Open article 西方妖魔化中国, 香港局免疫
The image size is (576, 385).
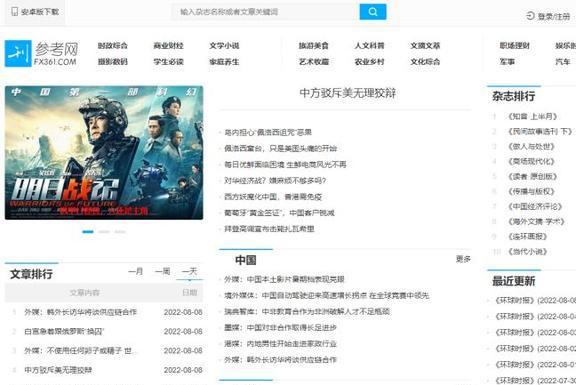273,197
